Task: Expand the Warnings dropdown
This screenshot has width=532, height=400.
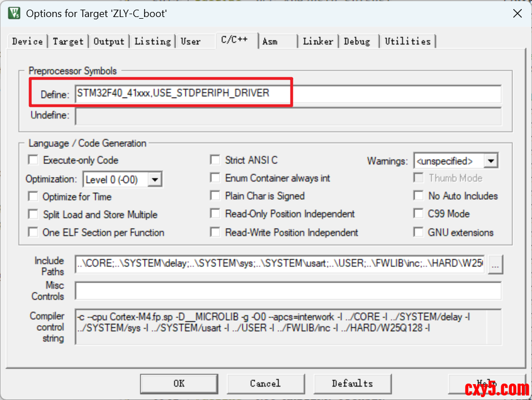Action: point(491,161)
